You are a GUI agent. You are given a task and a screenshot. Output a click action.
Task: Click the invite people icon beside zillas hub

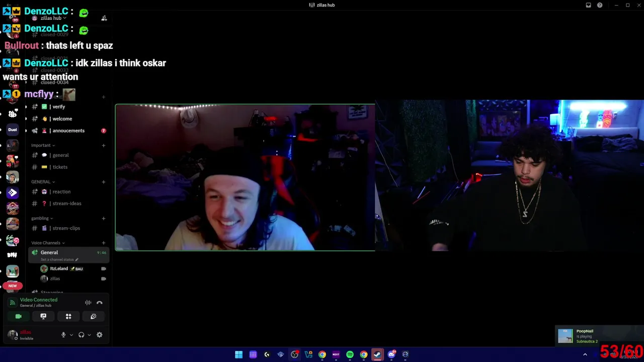[104, 18]
